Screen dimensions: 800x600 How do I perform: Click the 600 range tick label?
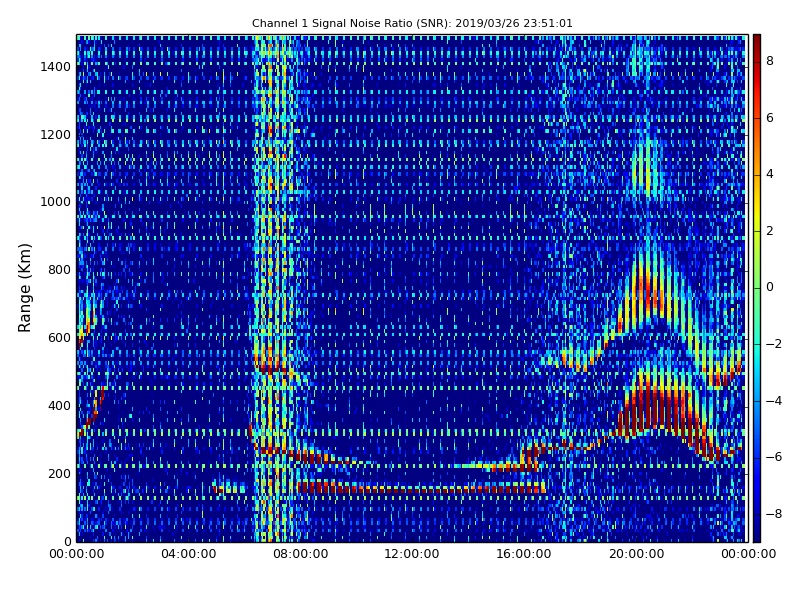[60, 338]
